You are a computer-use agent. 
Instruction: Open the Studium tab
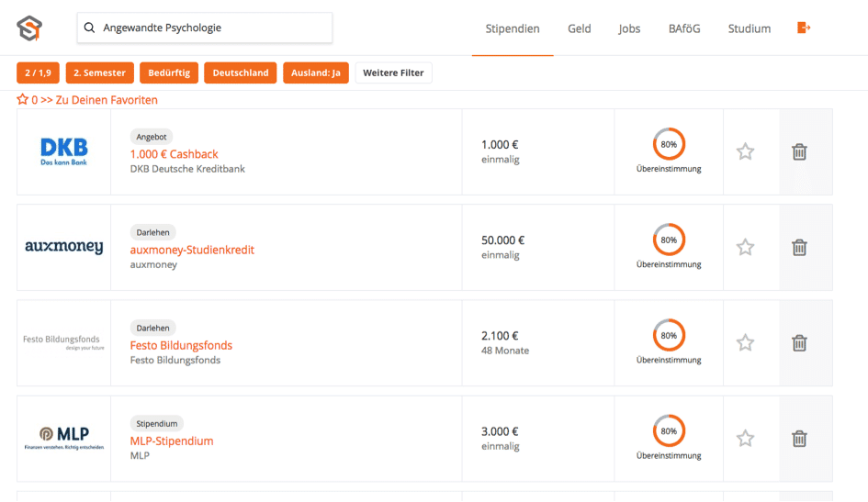pyautogui.click(x=749, y=28)
